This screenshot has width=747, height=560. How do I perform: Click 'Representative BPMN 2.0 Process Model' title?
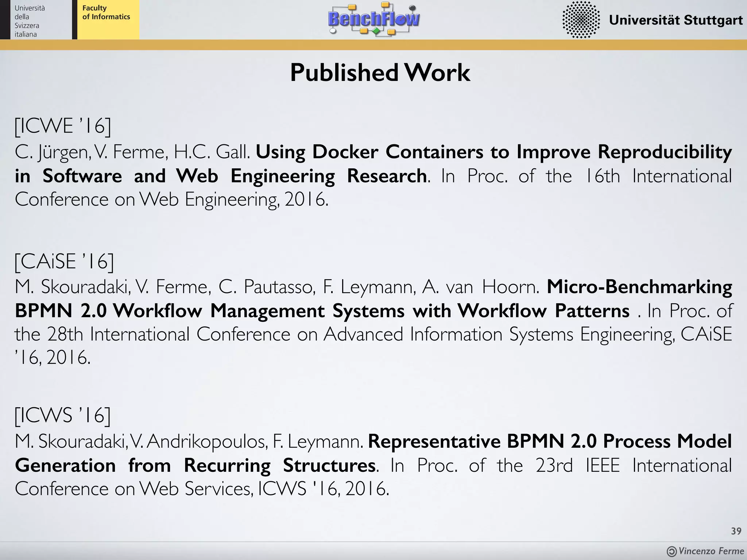point(550,441)
